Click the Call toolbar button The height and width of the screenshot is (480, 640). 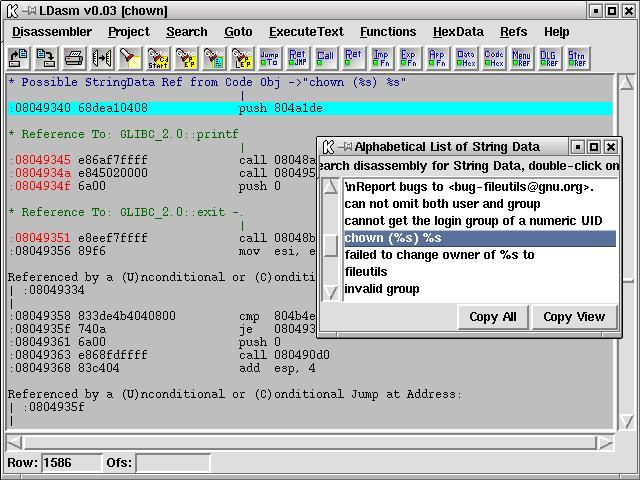[325, 58]
